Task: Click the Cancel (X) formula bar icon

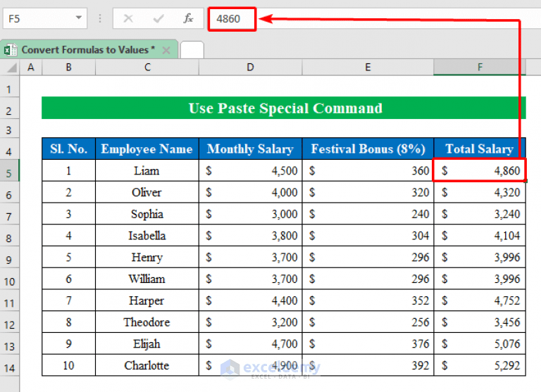Action: click(128, 18)
